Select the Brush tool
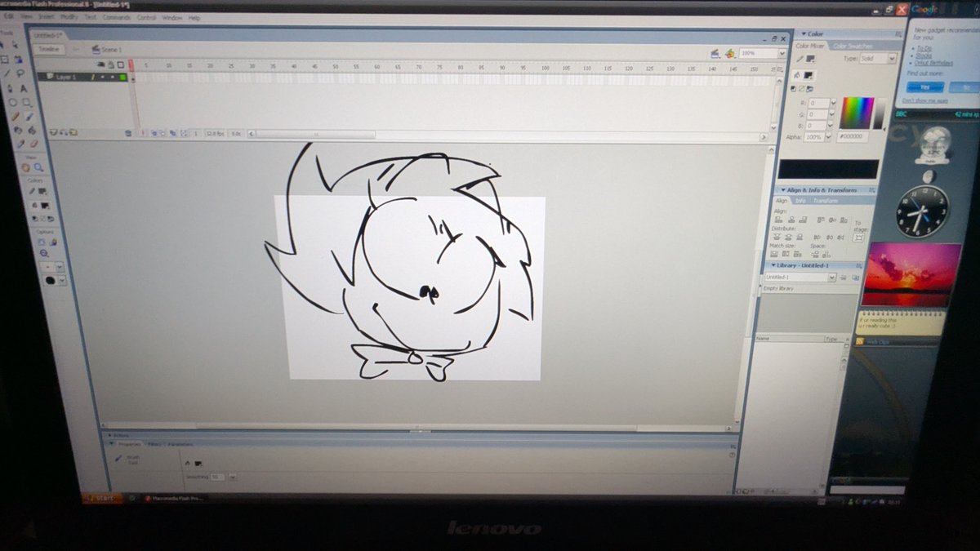 (29, 116)
